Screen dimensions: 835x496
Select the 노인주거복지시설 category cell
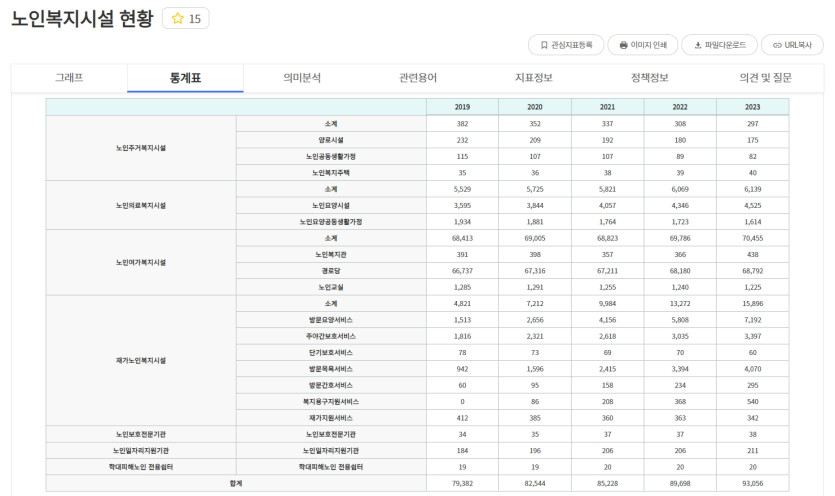pyautogui.click(x=141, y=148)
